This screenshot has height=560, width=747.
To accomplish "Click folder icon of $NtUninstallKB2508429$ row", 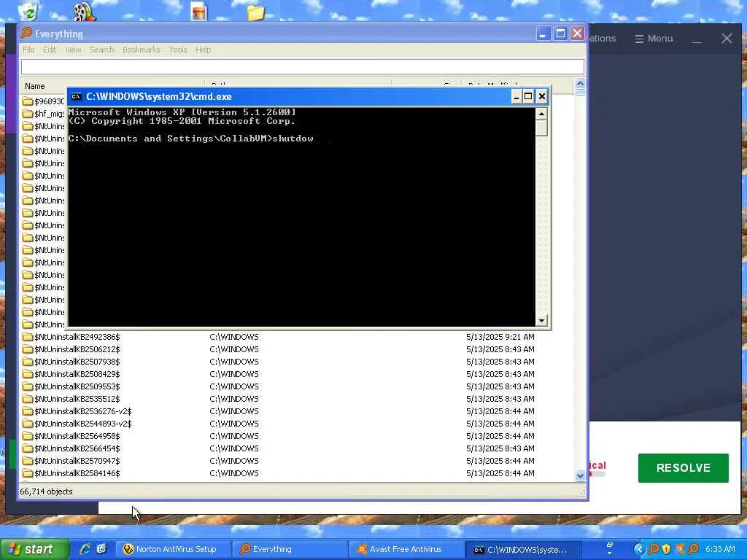I will pyautogui.click(x=28, y=374).
